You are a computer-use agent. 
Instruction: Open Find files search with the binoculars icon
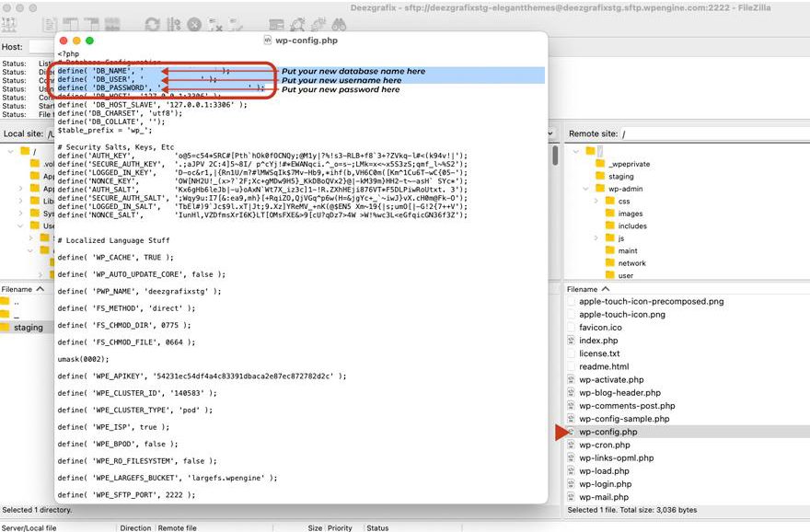pyautogui.click(x=341, y=24)
